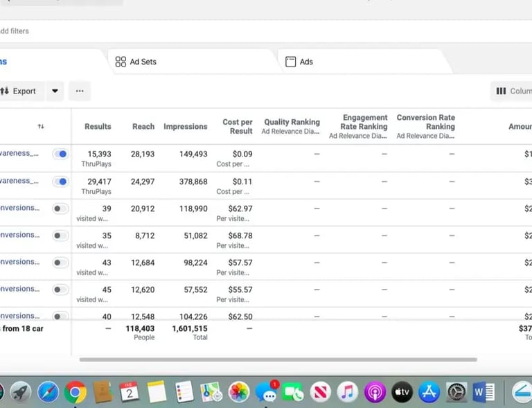Open News from the dock
532x408 pixels.
click(x=320, y=392)
